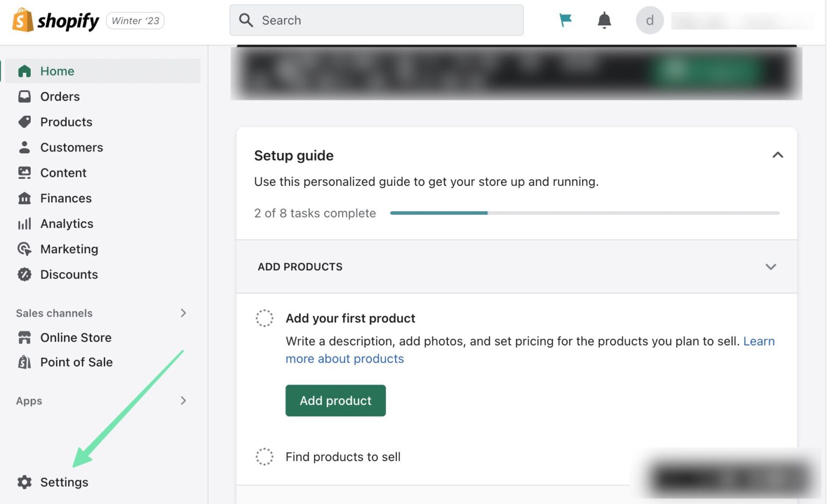
Task: Open Products via the tag icon
Action: point(24,122)
